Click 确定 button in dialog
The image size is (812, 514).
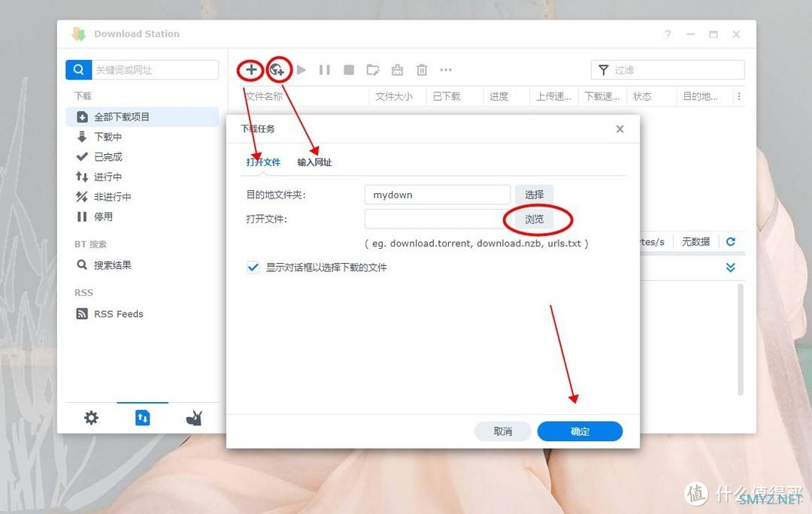point(580,431)
